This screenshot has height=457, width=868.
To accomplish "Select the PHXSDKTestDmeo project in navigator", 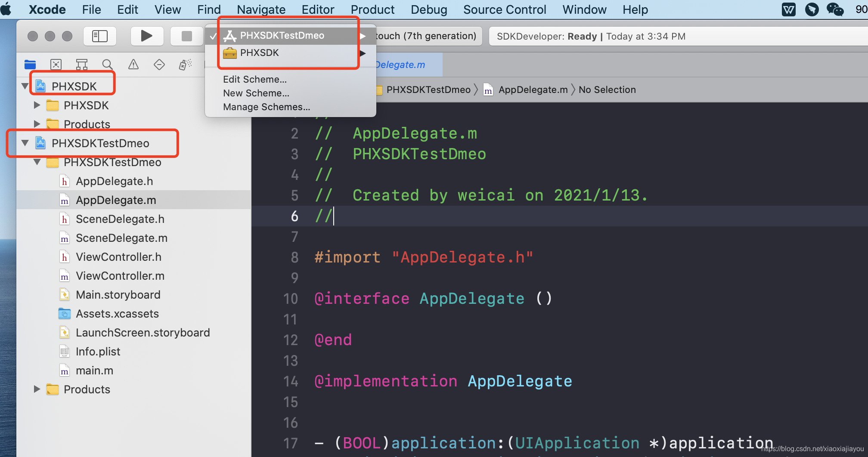I will (100, 143).
